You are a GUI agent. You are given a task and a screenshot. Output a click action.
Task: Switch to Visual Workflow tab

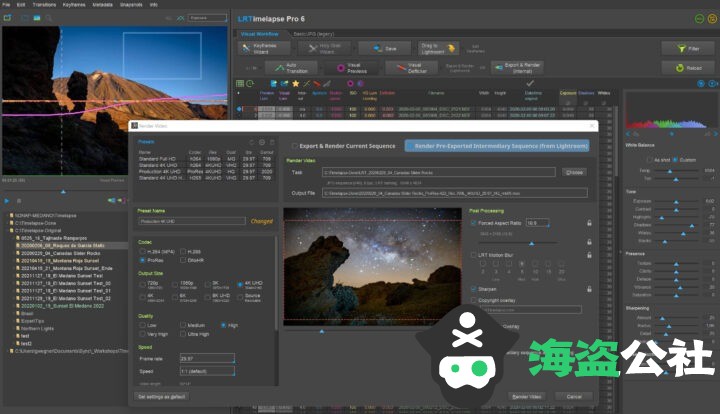pos(260,34)
